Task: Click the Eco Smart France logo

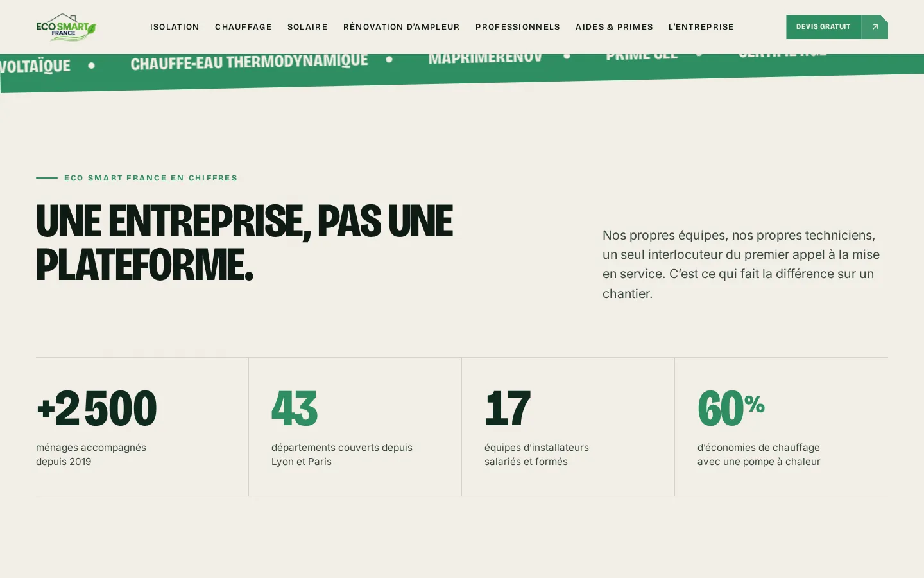Action: click(66, 27)
